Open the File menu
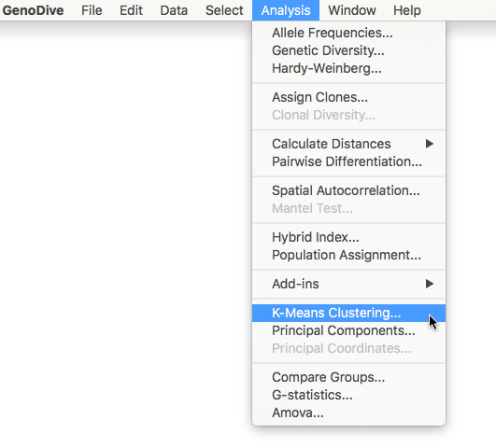Viewport: 496px width, 448px height. click(92, 10)
